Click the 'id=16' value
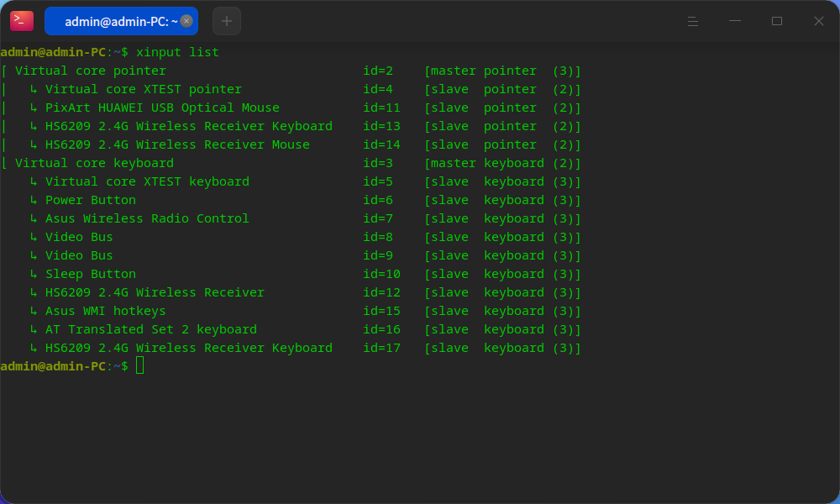This screenshot has height=504, width=840. point(382,329)
